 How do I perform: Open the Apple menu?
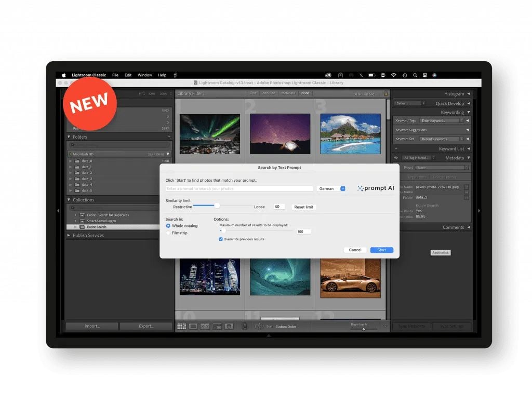coord(63,75)
